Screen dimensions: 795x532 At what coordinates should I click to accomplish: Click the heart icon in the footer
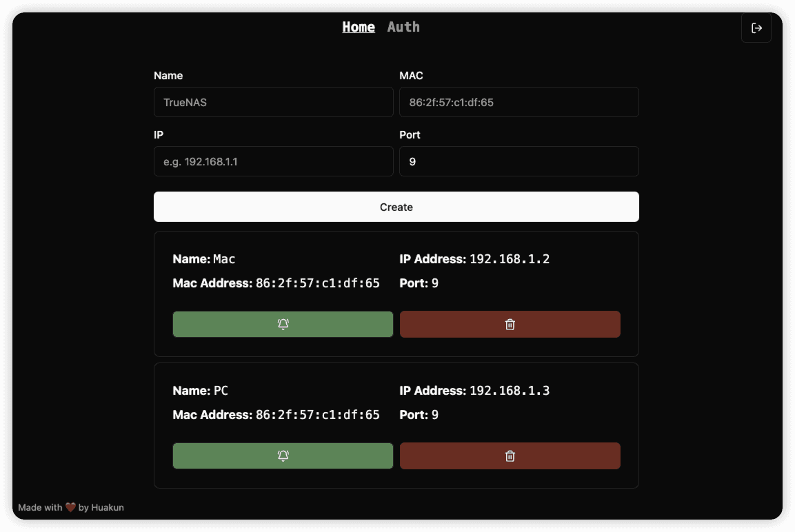(x=70, y=507)
